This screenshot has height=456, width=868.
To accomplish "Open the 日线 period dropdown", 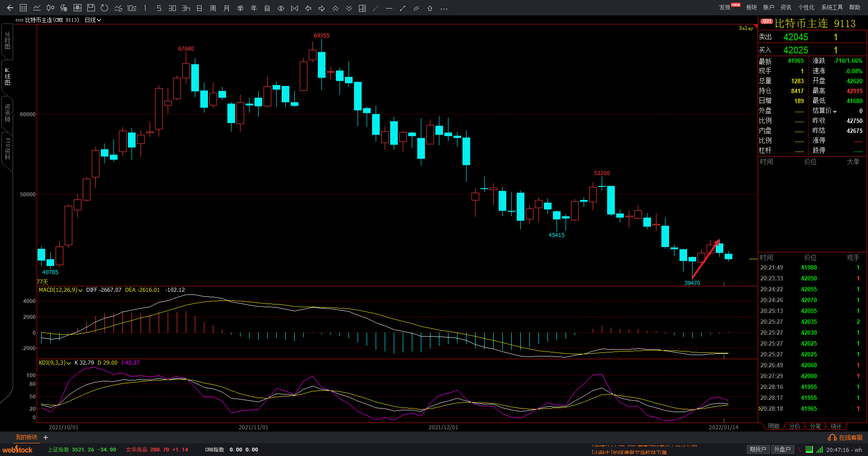I will (x=93, y=20).
